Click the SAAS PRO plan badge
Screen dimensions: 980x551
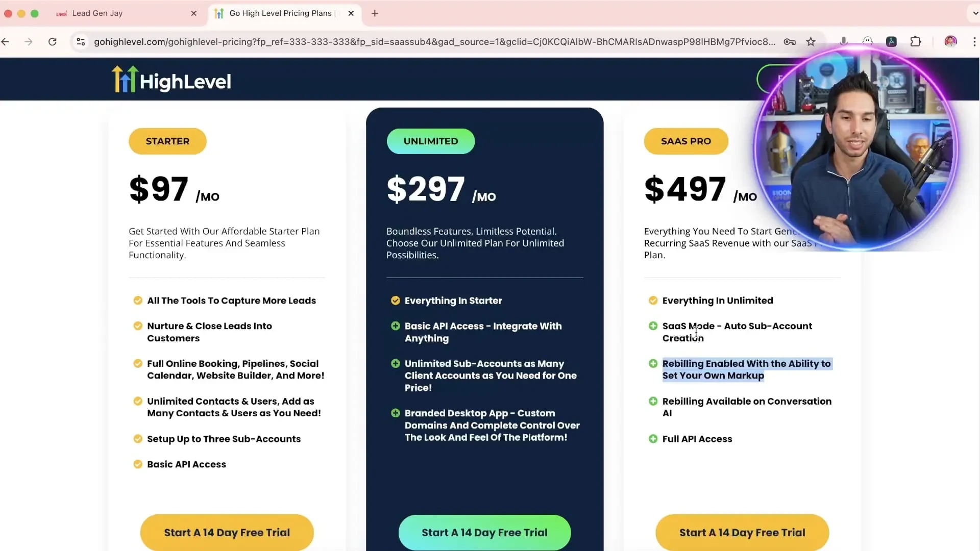click(x=686, y=141)
